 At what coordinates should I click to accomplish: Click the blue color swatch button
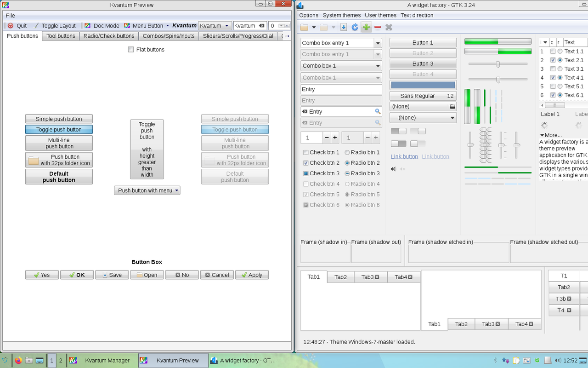tap(423, 85)
